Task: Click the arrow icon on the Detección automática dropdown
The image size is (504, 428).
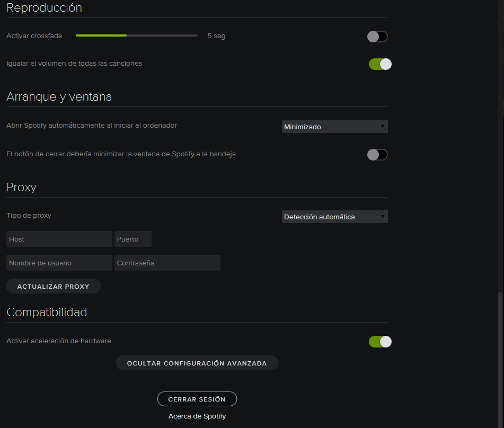Action: pyautogui.click(x=382, y=217)
